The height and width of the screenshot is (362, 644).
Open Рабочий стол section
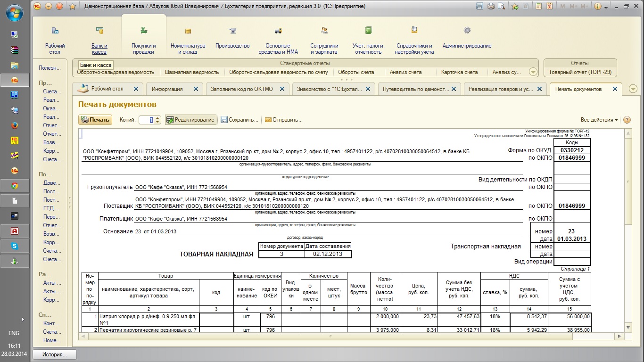pos(55,40)
